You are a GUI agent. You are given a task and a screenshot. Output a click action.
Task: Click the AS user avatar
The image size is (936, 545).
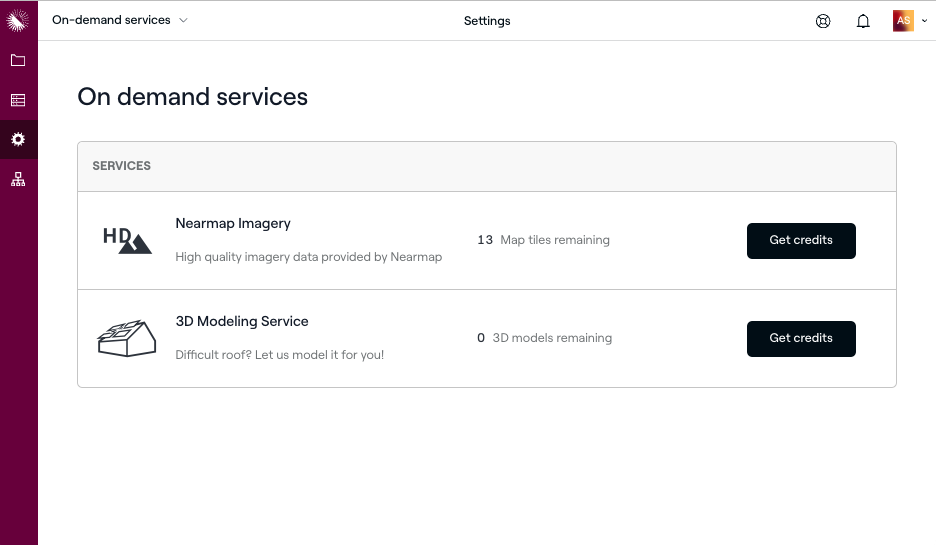pyautogui.click(x=903, y=20)
